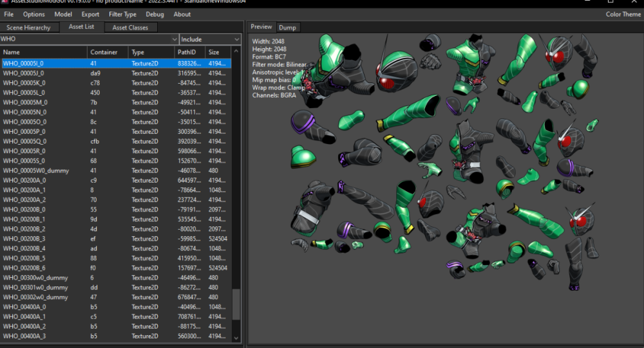The image size is (644, 348).
Task: Select asset WHO_00005P_0
Action: (x=116, y=132)
